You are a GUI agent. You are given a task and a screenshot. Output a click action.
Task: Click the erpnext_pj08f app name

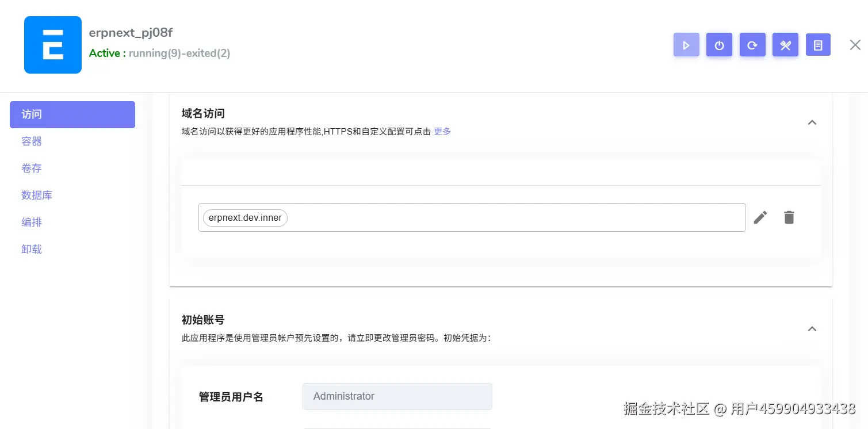131,33
